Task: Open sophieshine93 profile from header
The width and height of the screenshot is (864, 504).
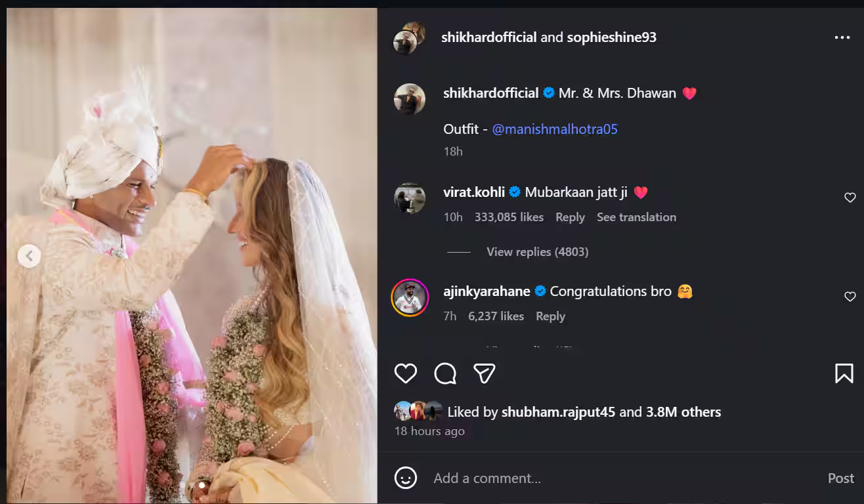Action: tap(611, 37)
